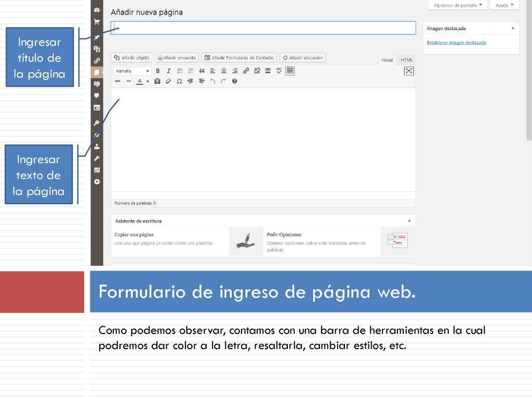Click the Añadir encuesta button
Image resolution: width=532 pixels, height=399 pixels.
click(x=177, y=58)
